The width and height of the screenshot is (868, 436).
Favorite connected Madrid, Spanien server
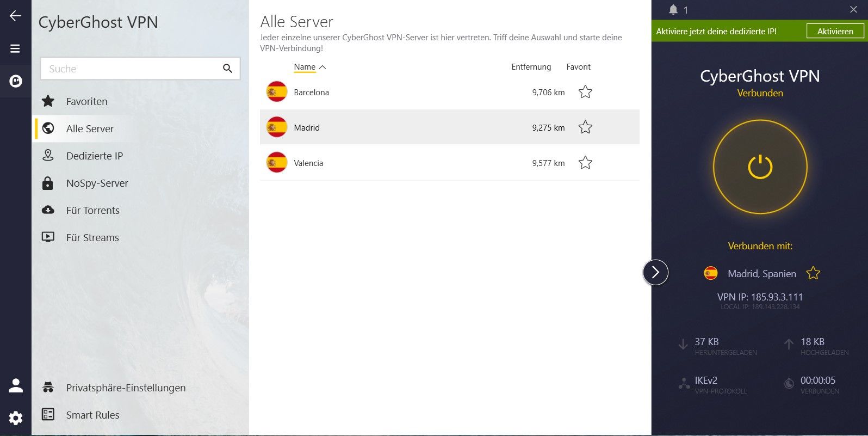point(813,273)
